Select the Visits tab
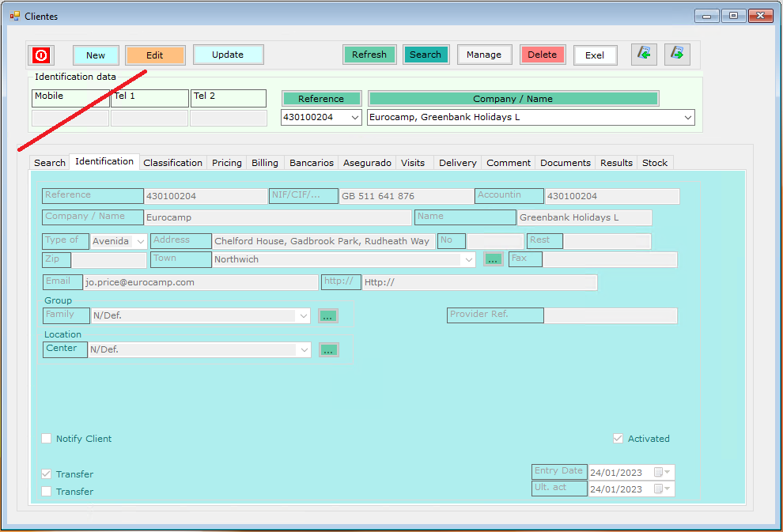 tap(413, 163)
